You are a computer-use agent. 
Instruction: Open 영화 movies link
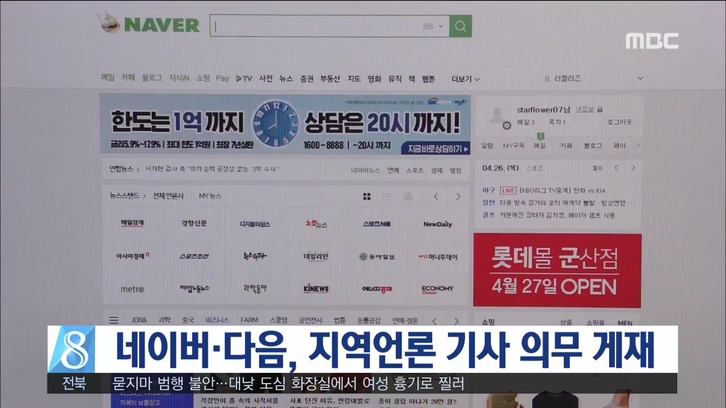click(374, 79)
